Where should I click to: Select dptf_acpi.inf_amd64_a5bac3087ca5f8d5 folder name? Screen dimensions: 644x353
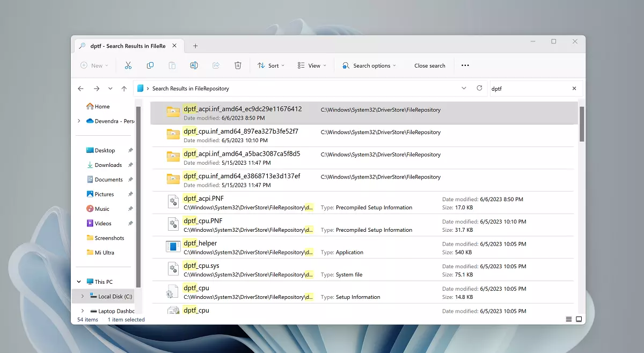(x=241, y=153)
